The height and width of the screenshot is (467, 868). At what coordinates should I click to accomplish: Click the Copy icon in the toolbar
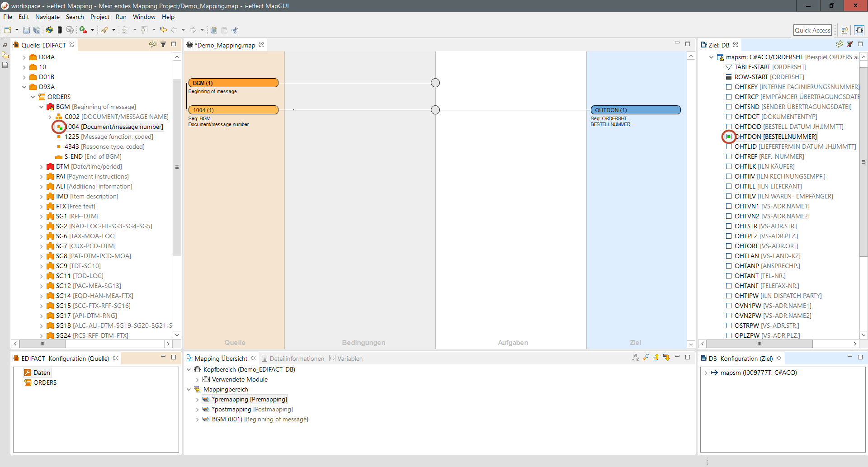(x=214, y=30)
